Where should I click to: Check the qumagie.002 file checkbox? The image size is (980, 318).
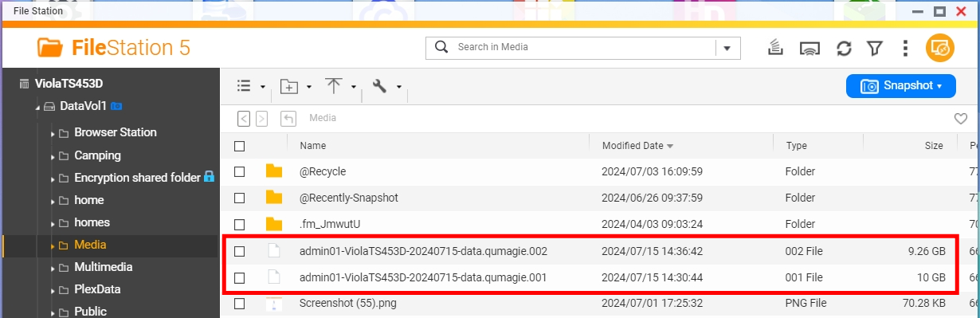[239, 251]
